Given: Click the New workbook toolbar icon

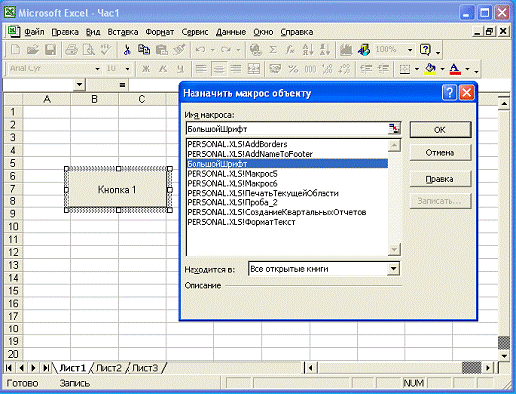Looking at the screenshot, I should [15, 50].
